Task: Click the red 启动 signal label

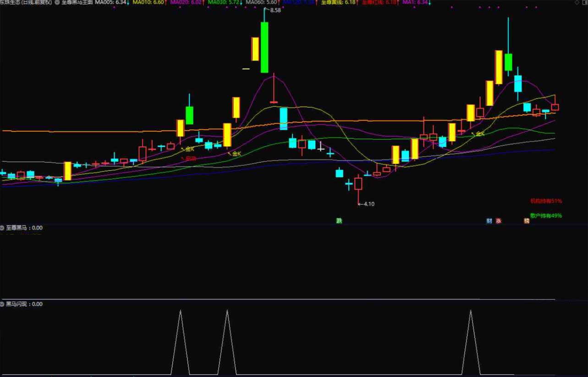Action: coord(190,158)
